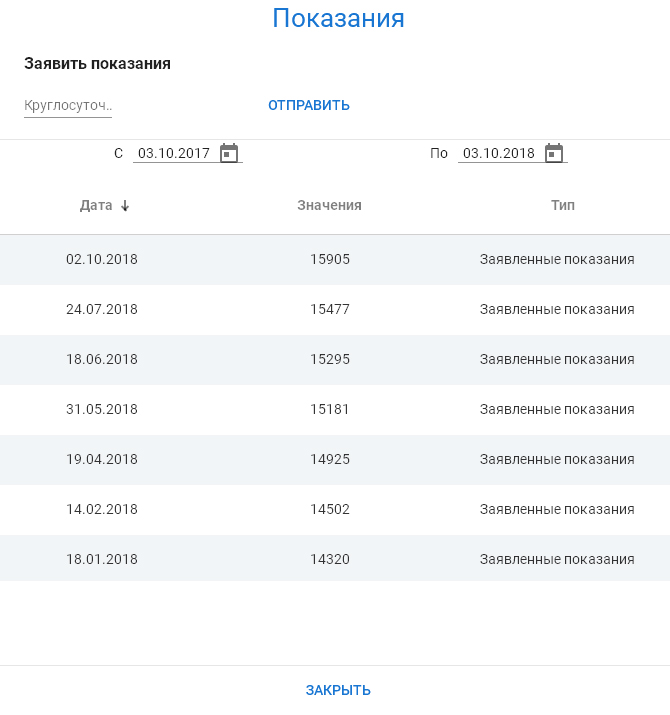Open the end date calendar picker
Viewport: 670px width, 715px height.
[554, 153]
